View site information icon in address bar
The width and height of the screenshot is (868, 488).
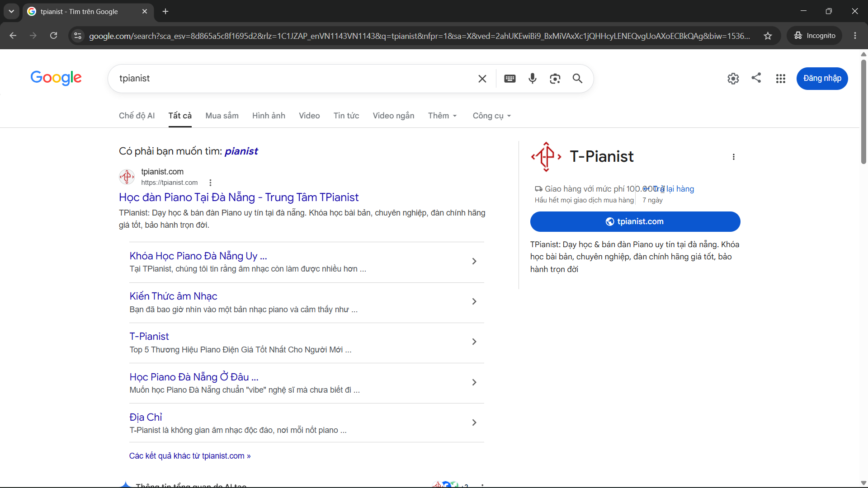click(78, 36)
